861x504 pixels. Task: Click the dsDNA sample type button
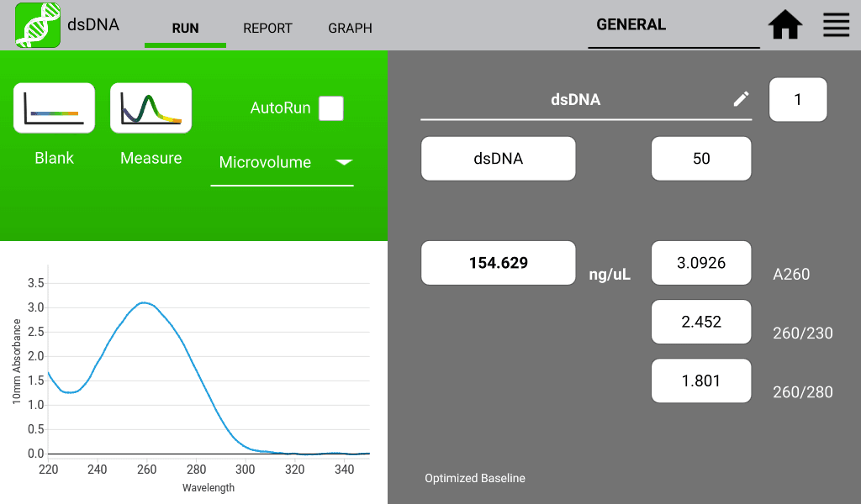pos(498,159)
